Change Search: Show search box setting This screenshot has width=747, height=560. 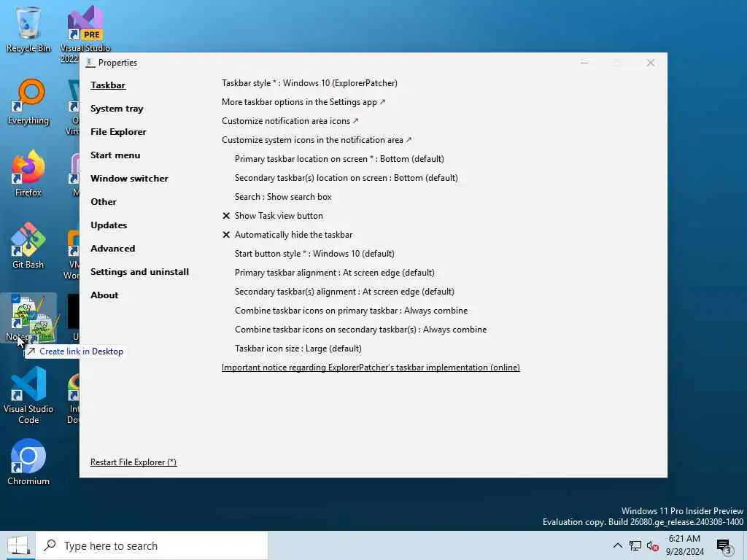(x=283, y=197)
